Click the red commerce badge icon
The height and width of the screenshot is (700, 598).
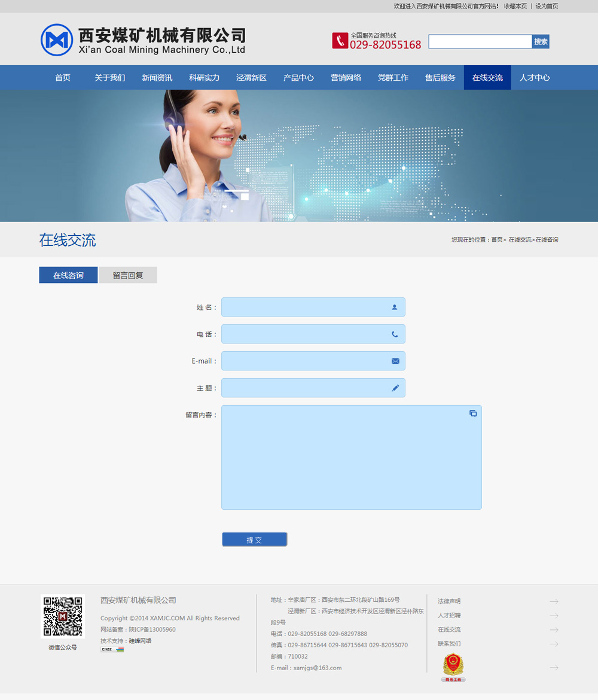(x=453, y=667)
